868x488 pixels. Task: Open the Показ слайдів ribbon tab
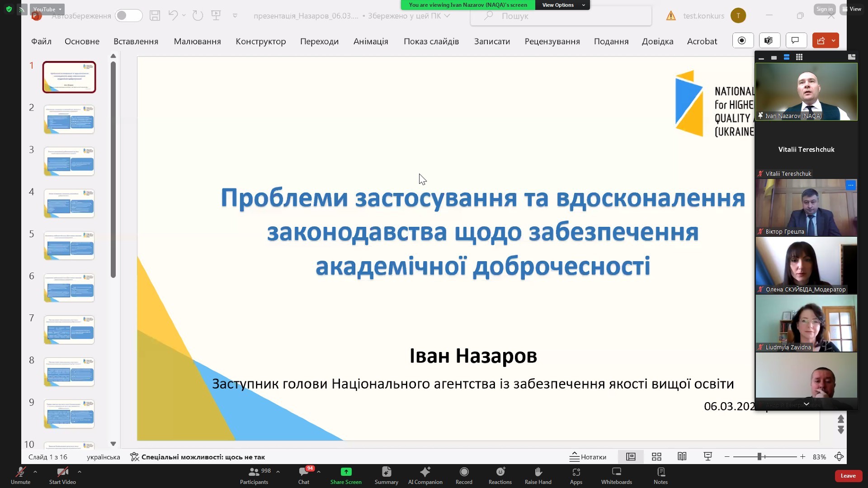pos(431,41)
